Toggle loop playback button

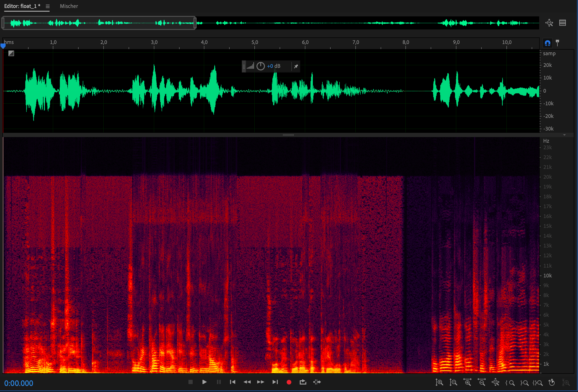pyautogui.click(x=303, y=382)
